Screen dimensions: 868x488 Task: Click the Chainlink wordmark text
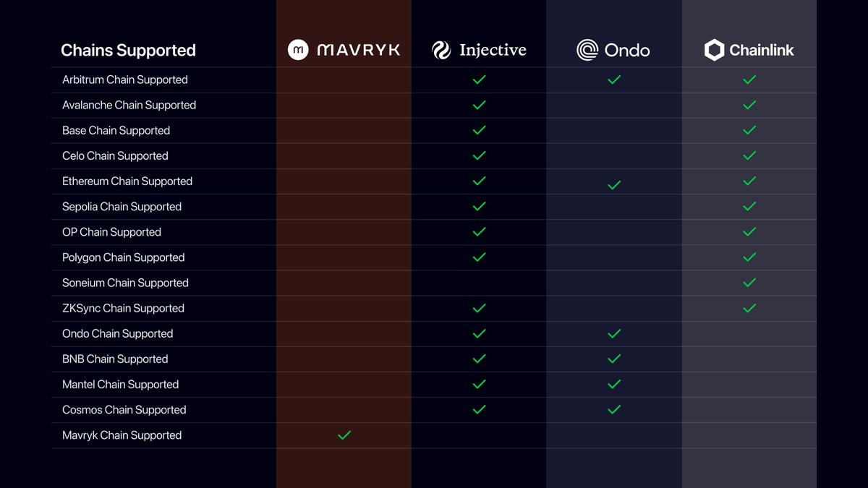(762, 50)
